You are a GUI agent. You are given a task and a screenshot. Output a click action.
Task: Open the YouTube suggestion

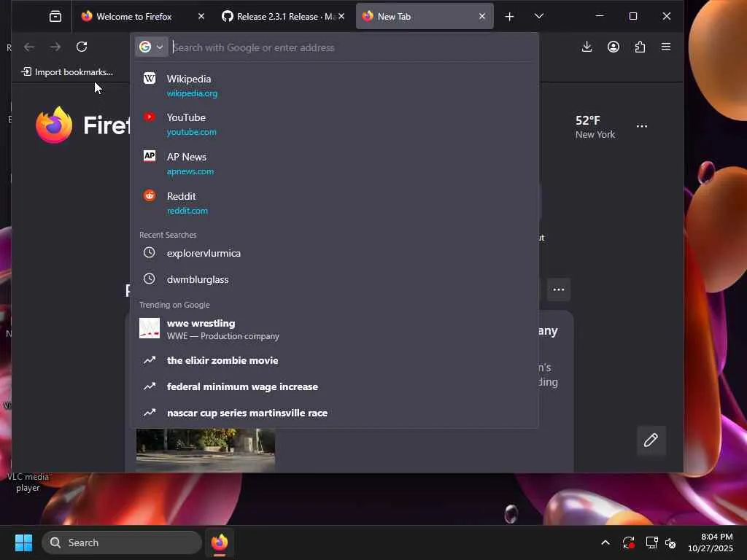point(334,124)
